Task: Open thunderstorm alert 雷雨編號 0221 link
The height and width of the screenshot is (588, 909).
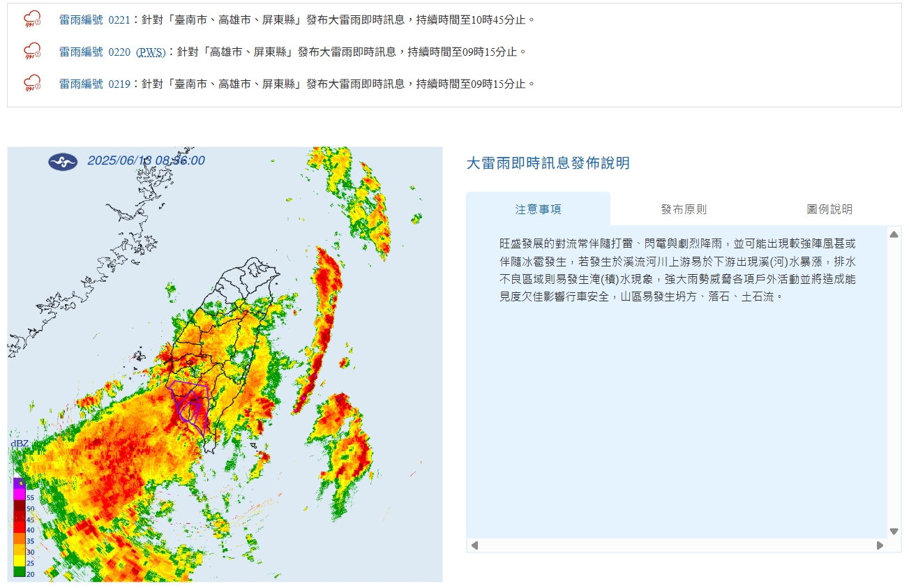Action: 94,20
